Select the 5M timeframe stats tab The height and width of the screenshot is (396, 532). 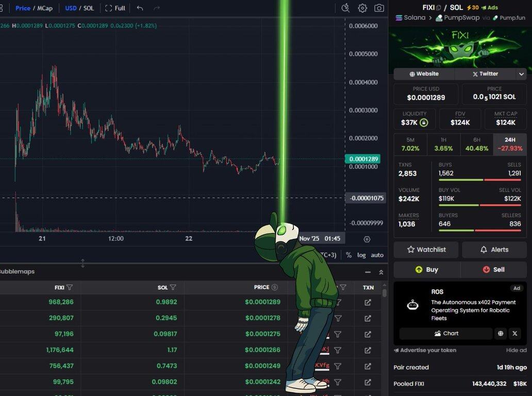click(410, 144)
